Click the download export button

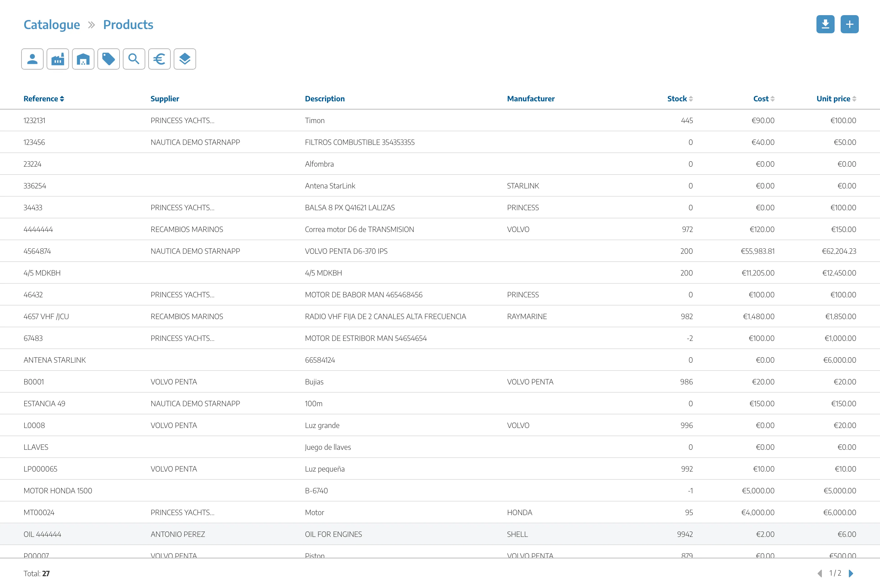click(825, 24)
